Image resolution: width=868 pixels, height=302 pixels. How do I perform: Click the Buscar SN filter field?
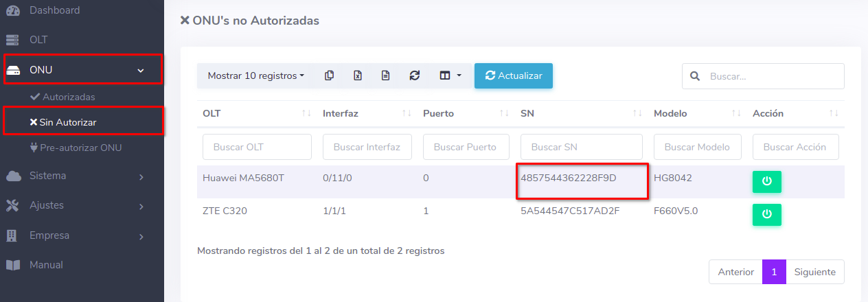581,147
